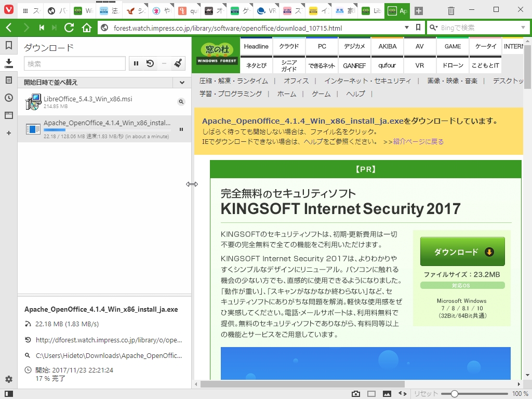The image size is (532, 399).
Task: Clear all finished downloads with the broom icon
Action: pyautogui.click(x=178, y=63)
